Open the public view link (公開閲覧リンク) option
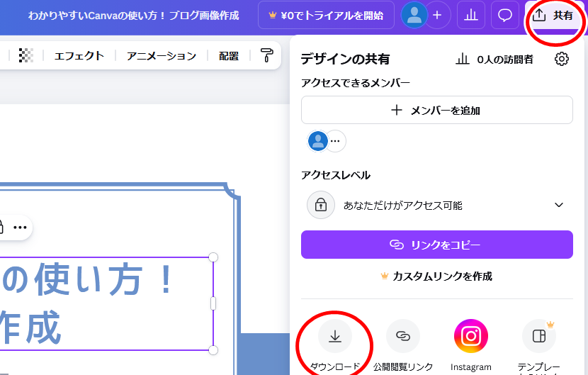The image size is (588, 375). (402, 336)
